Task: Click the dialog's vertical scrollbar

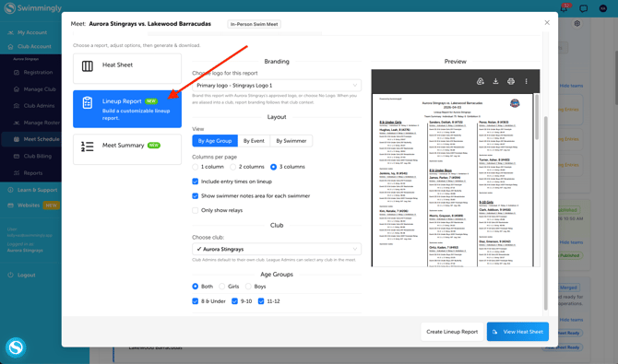Action: click(x=546, y=213)
